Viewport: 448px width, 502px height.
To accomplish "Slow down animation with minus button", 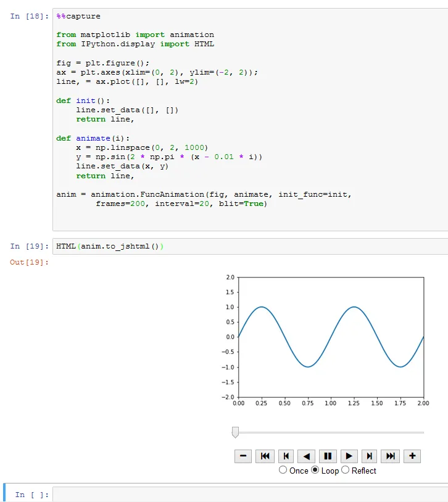I will point(243,456).
